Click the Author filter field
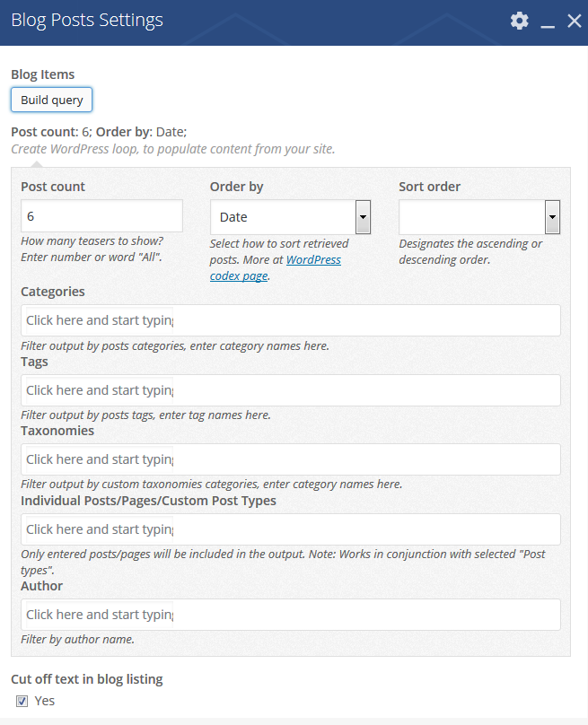Viewport: 588px width, 725px height. tap(290, 615)
